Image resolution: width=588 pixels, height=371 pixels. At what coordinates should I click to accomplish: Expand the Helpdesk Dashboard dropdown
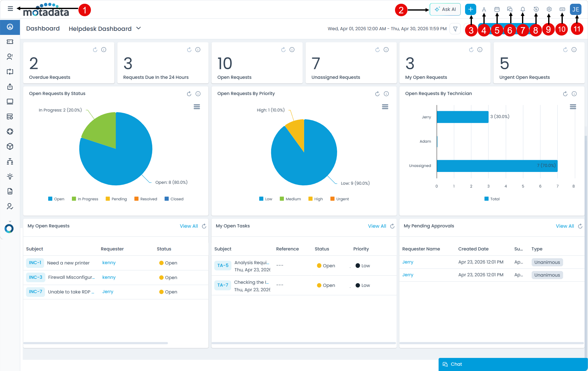point(139,28)
